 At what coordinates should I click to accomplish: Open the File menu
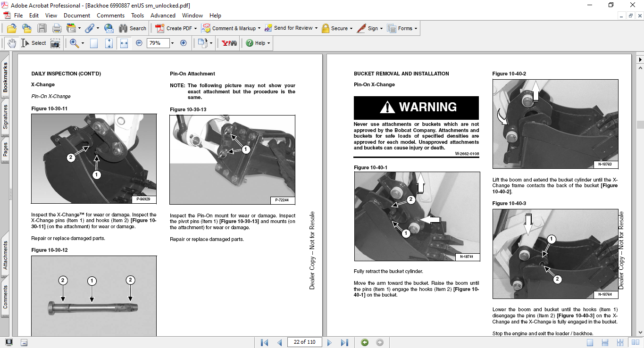click(x=18, y=16)
